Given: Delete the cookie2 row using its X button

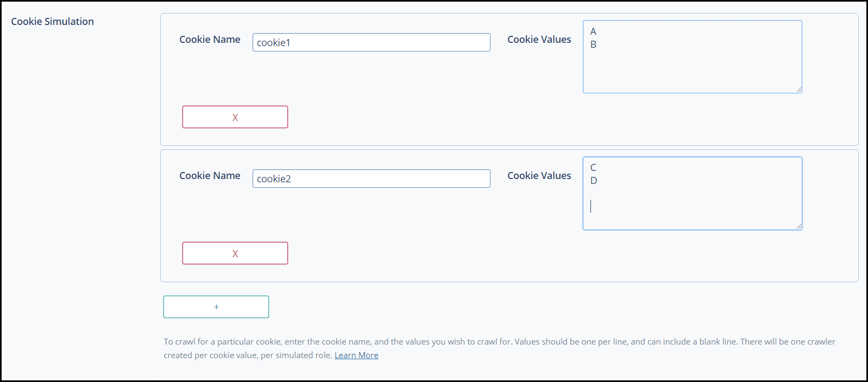Looking at the screenshot, I should [235, 253].
